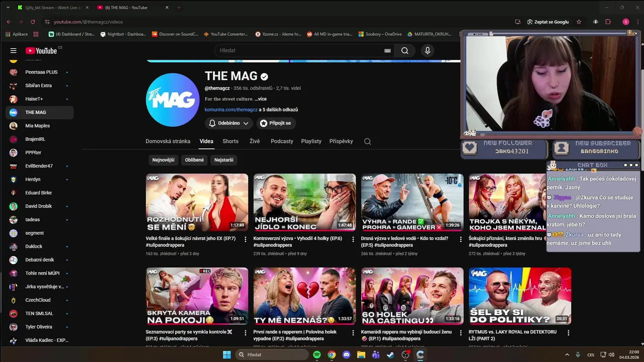Open three-dot menu for První rande video
This screenshot has width=644, height=362.
coord(353,333)
